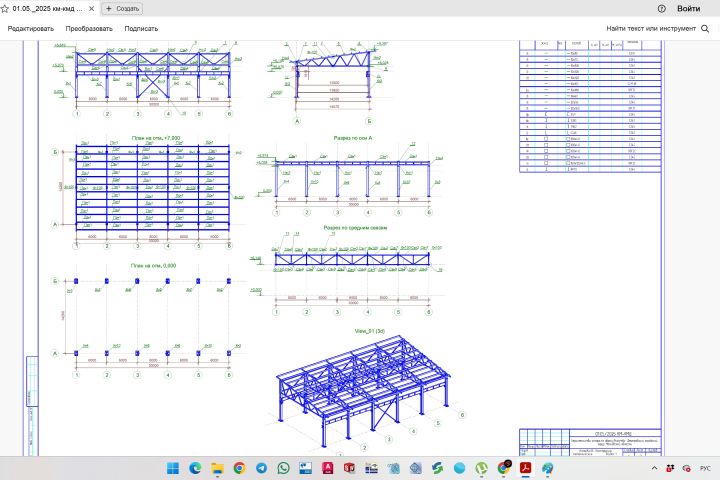Click the Разрез по оси А title
Image resolution: width=720 pixels, height=480 pixels.
(x=353, y=138)
